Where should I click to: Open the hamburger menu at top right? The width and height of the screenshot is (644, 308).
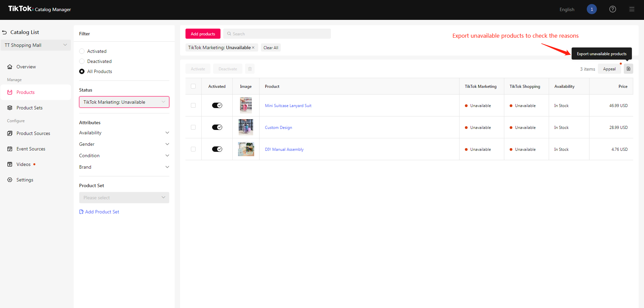(632, 9)
